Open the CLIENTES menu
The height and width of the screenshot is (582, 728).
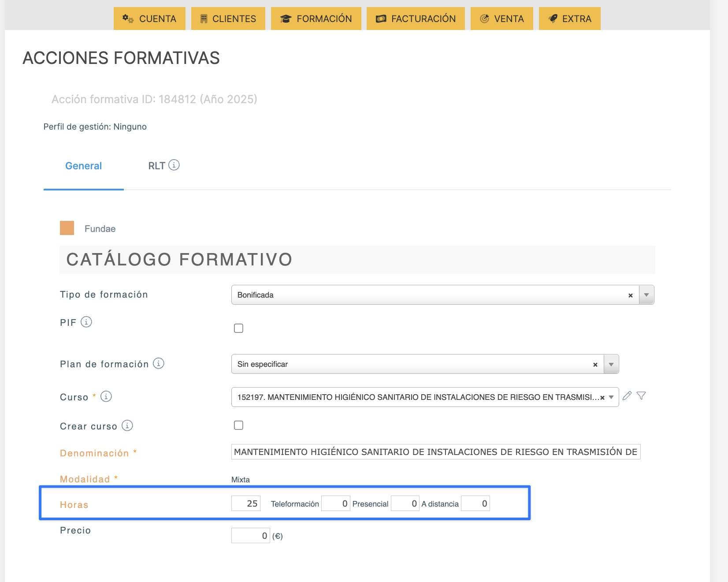pyautogui.click(x=228, y=19)
